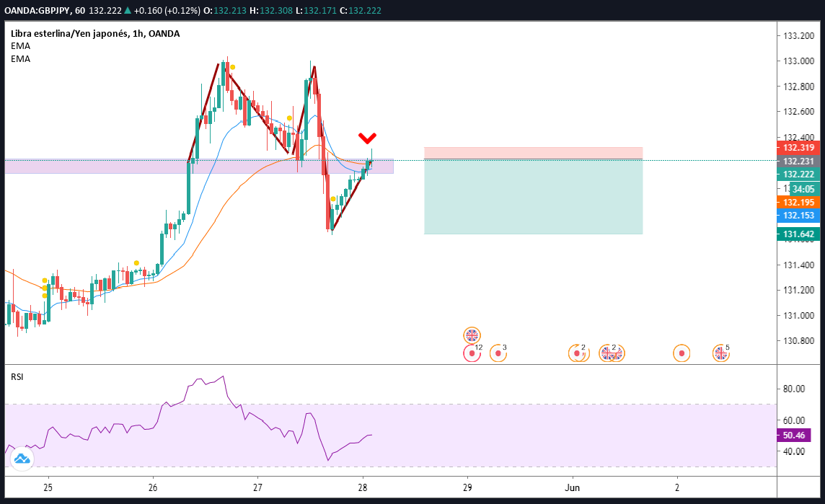The height and width of the screenshot is (504, 825).
Task: Click the green 131.642 target price label
Action: tap(798, 234)
